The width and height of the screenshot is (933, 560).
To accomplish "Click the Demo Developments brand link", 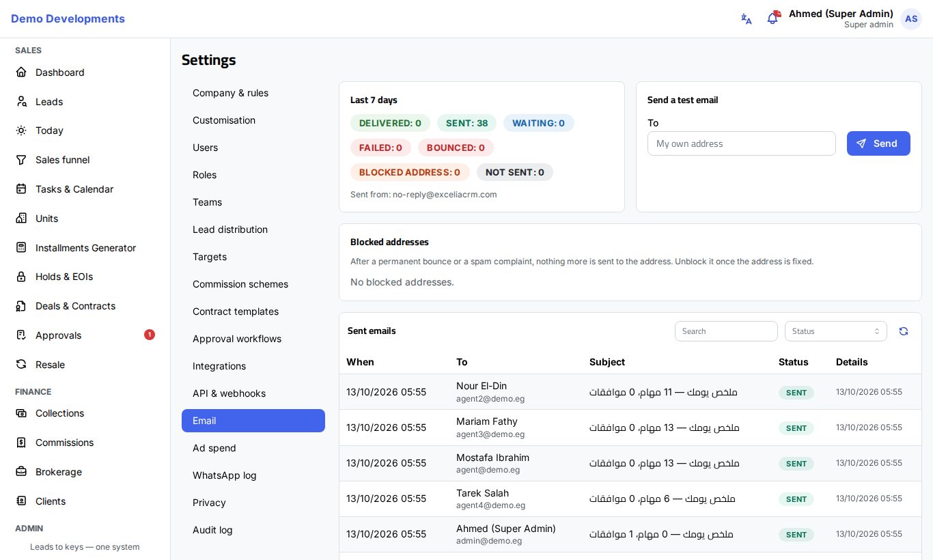I will 68,19.
